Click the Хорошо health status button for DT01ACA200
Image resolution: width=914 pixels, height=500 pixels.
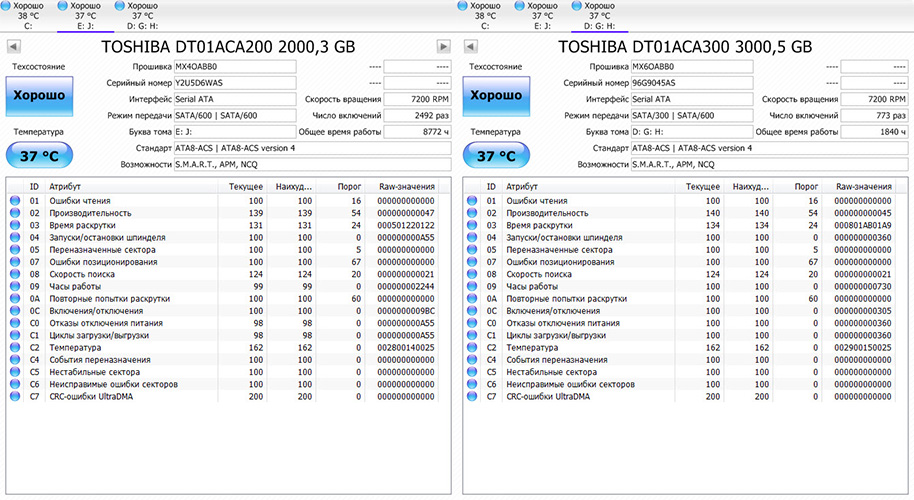pyautogui.click(x=39, y=96)
